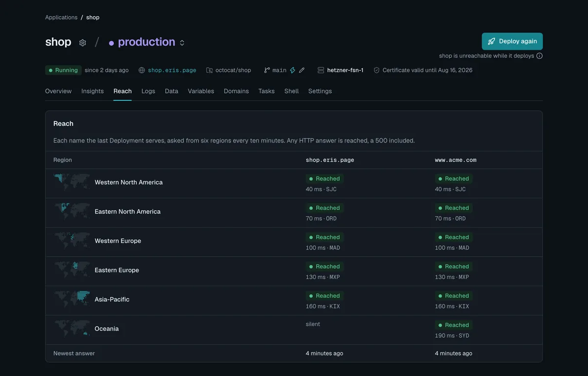Click the Asia-Pacific map thumbnail
This screenshot has width=588, height=376.
coord(72,300)
